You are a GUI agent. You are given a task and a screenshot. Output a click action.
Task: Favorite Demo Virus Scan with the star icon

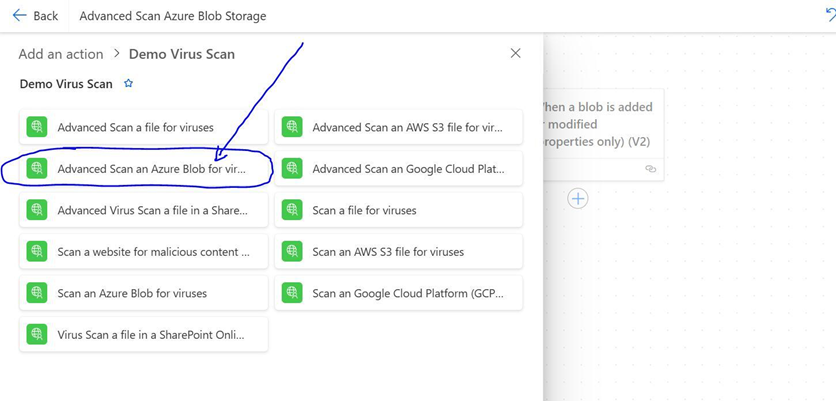(x=128, y=83)
